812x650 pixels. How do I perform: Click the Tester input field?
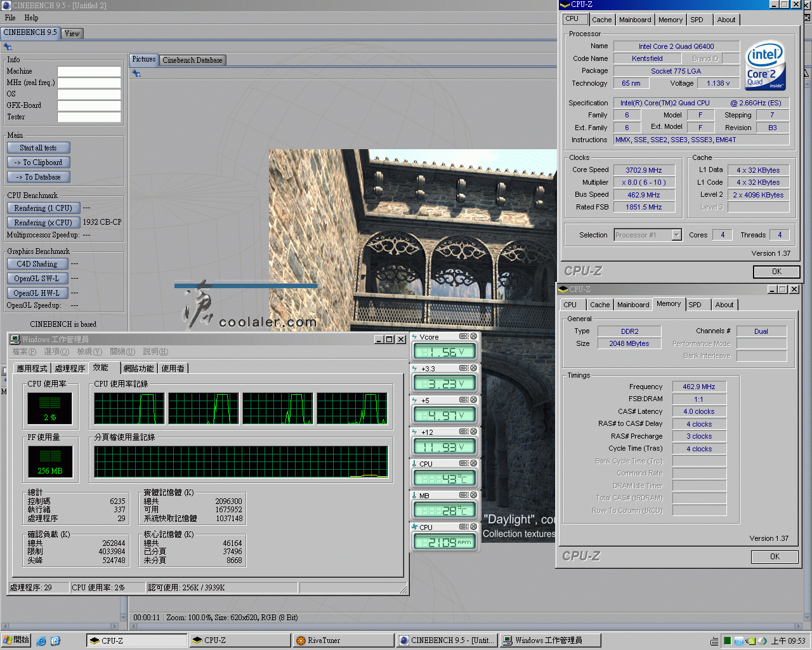(89, 117)
